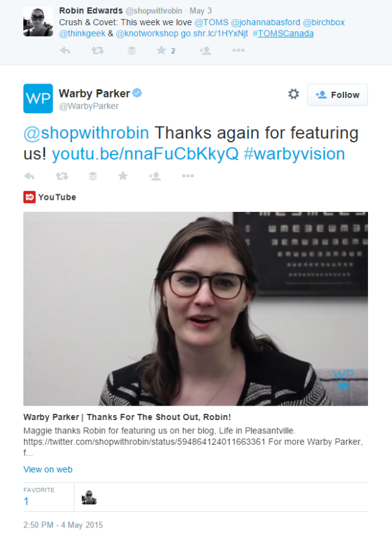
Task: Open the gear settings dropdown beside Follow
Action: coord(293,94)
